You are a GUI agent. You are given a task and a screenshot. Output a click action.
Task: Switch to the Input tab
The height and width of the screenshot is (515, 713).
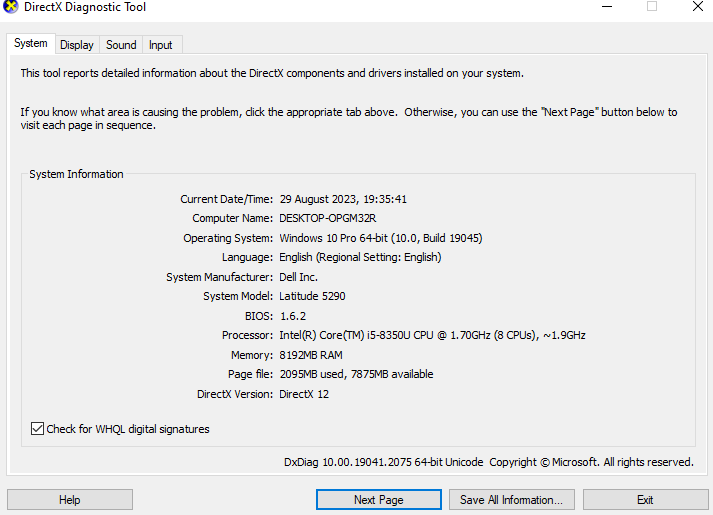tap(161, 45)
